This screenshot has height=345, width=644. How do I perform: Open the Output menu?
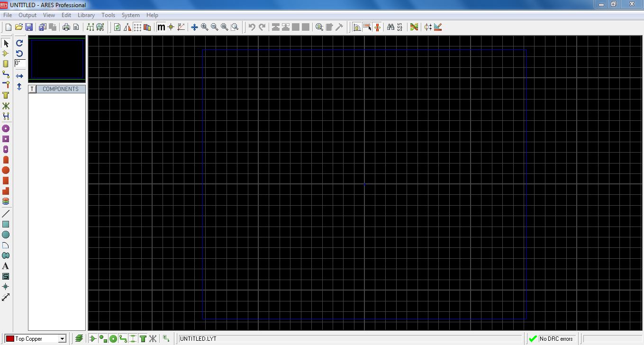[x=27, y=15]
